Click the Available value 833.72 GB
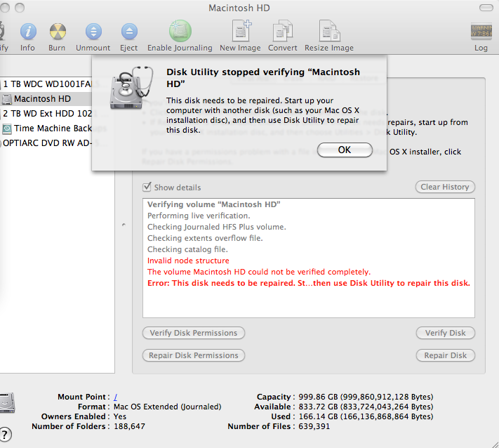499x448 pixels. 366,407
